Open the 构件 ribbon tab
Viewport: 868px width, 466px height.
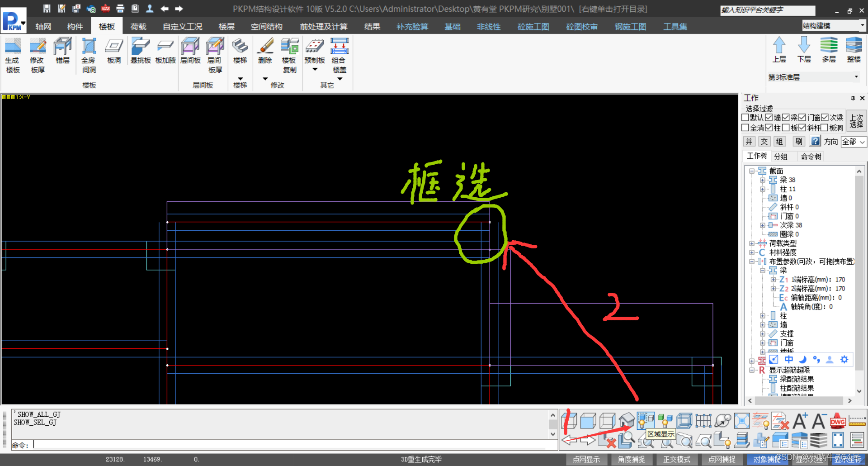pyautogui.click(x=75, y=27)
